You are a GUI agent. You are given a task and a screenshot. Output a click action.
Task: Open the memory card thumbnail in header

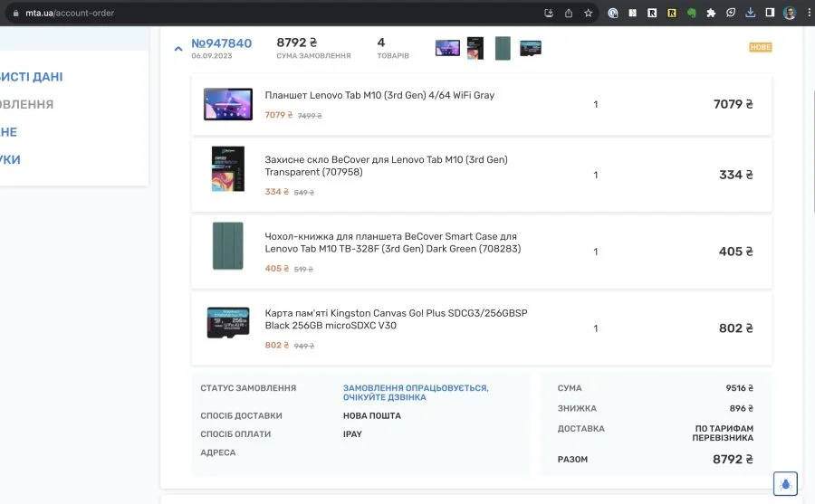click(530, 48)
